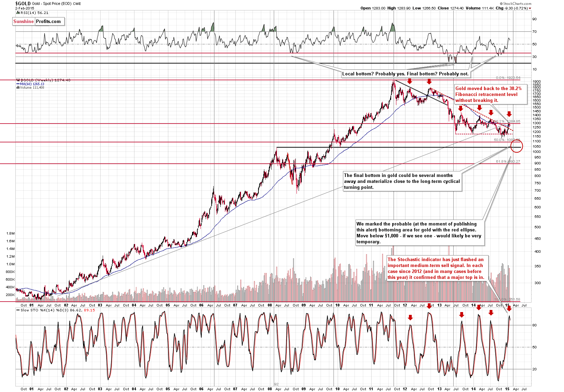Select the Volume 111,408 legend entry

(30, 88)
